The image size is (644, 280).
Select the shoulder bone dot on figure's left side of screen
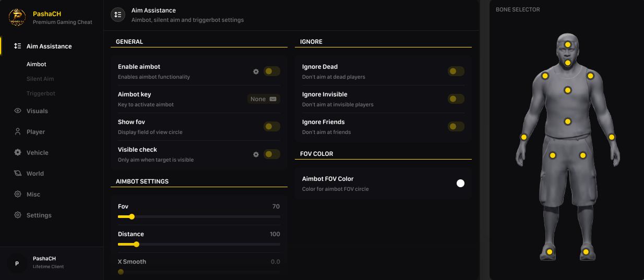point(545,76)
